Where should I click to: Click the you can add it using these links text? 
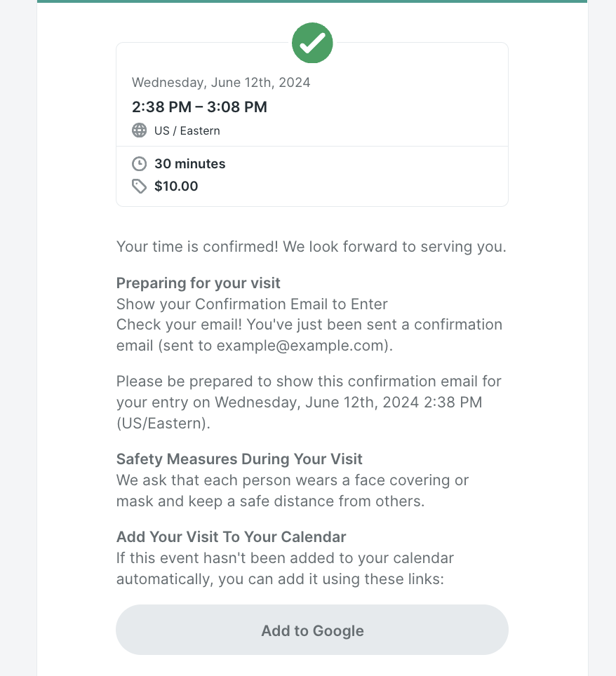pyautogui.click(x=331, y=579)
